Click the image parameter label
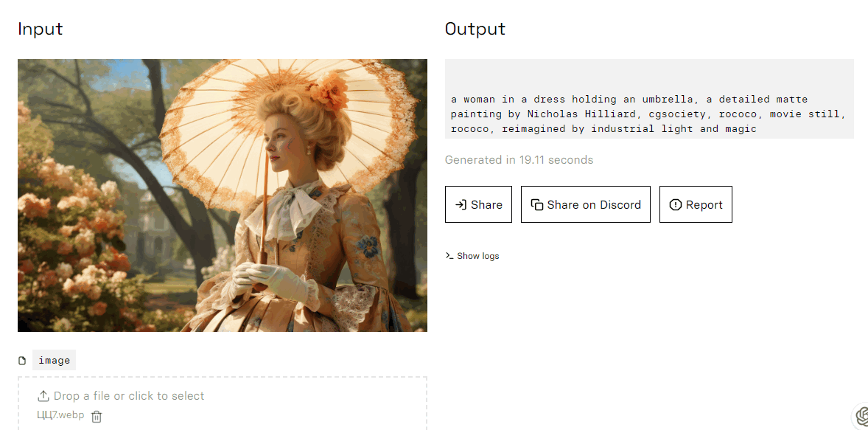Viewport: 868px width, 430px height. [x=55, y=360]
